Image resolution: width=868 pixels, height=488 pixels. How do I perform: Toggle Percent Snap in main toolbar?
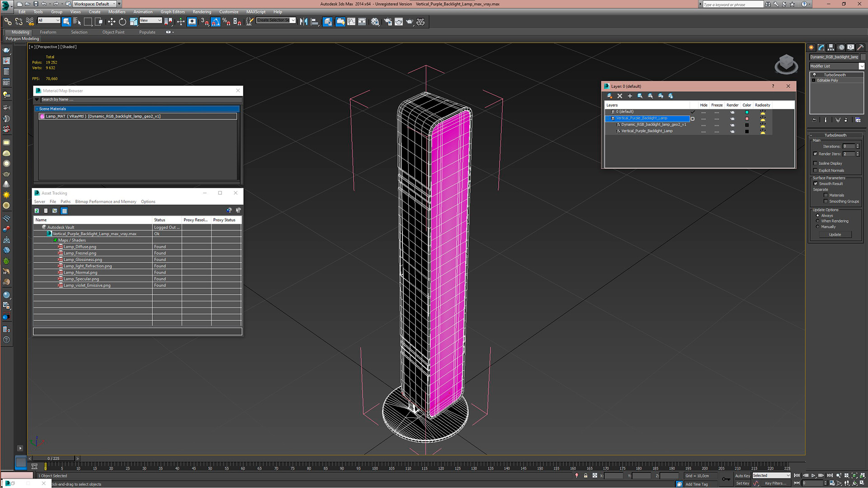click(226, 22)
